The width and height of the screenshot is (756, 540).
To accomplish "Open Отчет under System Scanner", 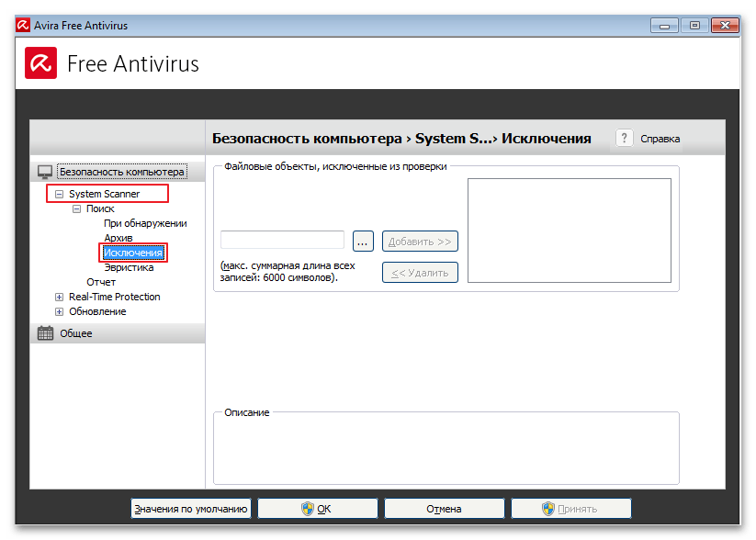I will click(x=101, y=282).
